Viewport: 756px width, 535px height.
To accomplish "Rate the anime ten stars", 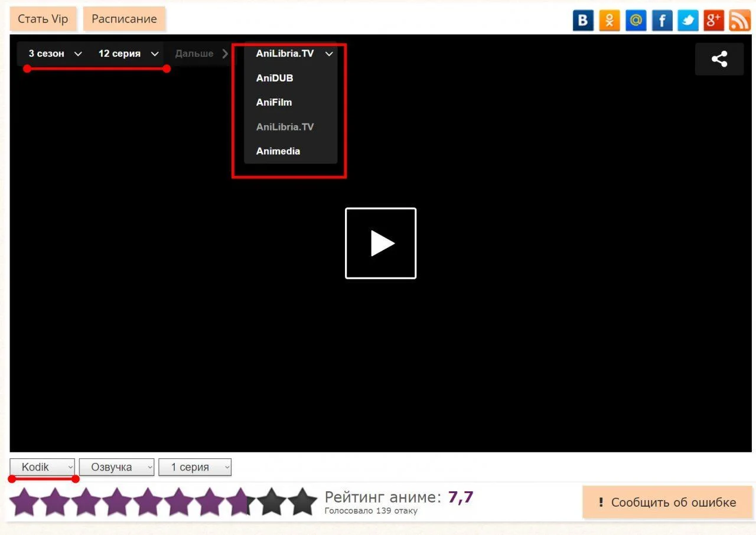I will tap(302, 502).
